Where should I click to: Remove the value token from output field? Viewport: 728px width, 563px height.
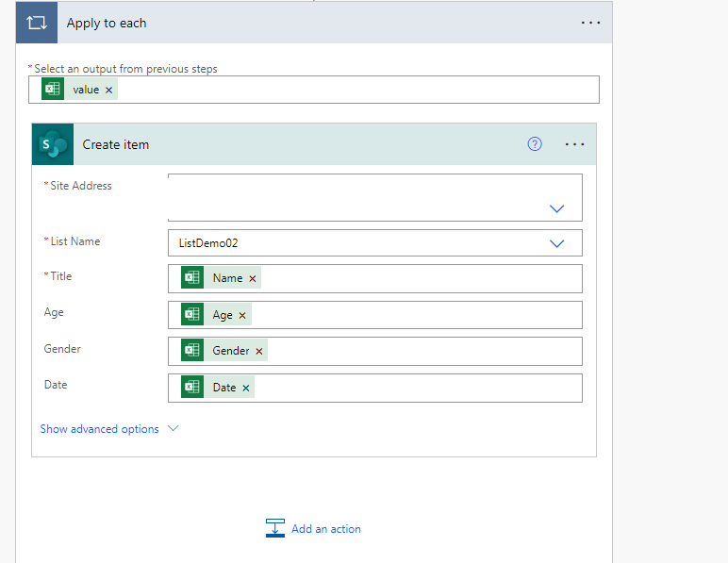[x=108, y=90]
